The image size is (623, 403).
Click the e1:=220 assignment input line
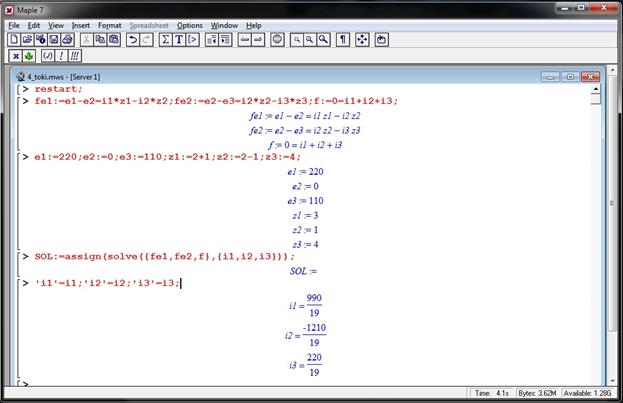point(167,157)
